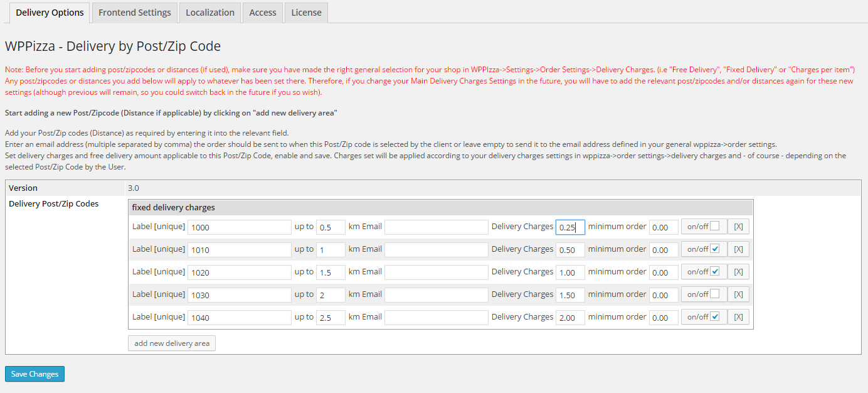Open the License tab
The height and width of the screenshot is (393, 868).
(306, 13)
